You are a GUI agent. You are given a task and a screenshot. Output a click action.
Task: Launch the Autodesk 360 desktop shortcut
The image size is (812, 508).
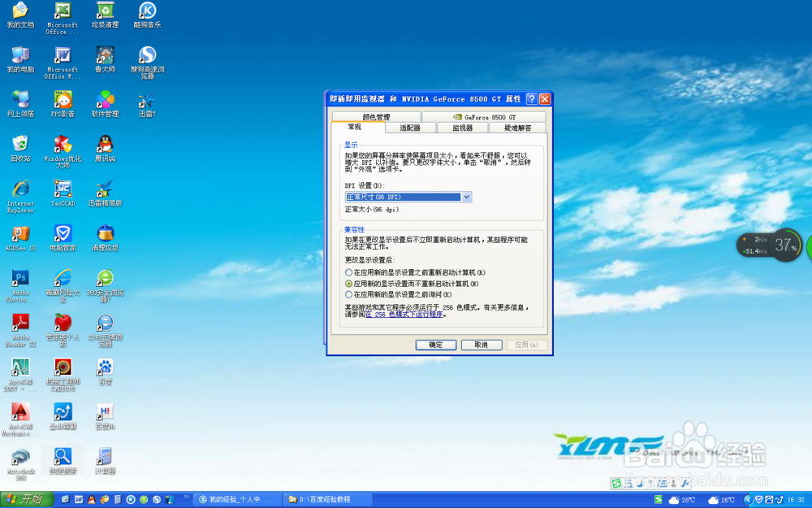pos(20,464)
